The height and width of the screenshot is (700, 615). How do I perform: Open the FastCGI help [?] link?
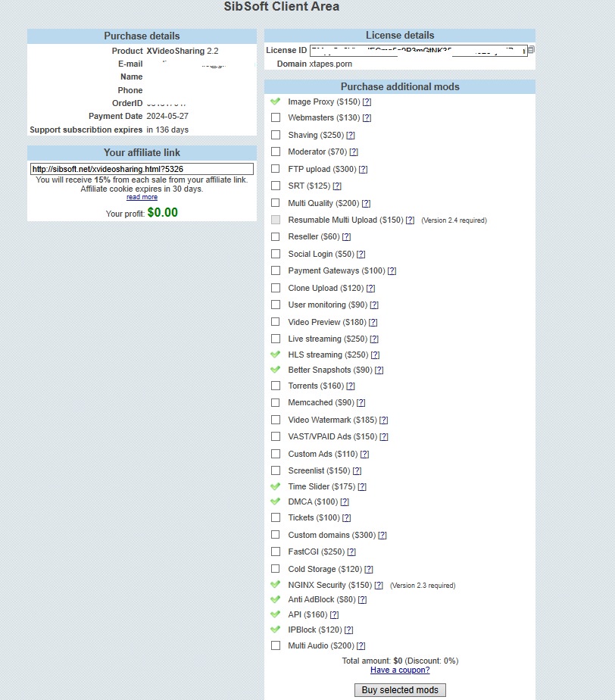pos(351,552)
